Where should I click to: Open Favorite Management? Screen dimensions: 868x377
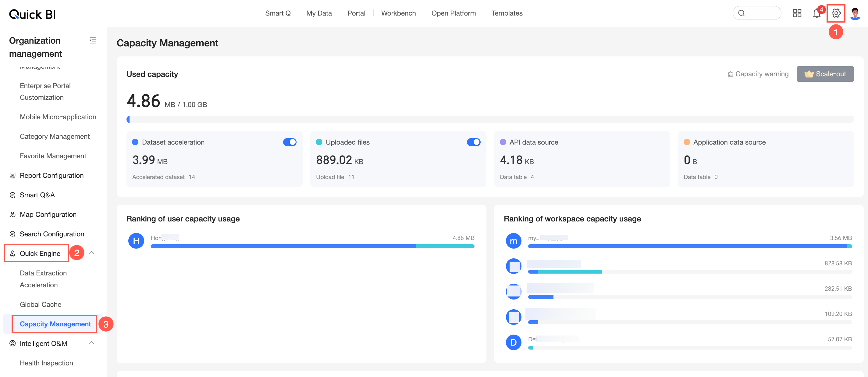(x=53, y=156)
